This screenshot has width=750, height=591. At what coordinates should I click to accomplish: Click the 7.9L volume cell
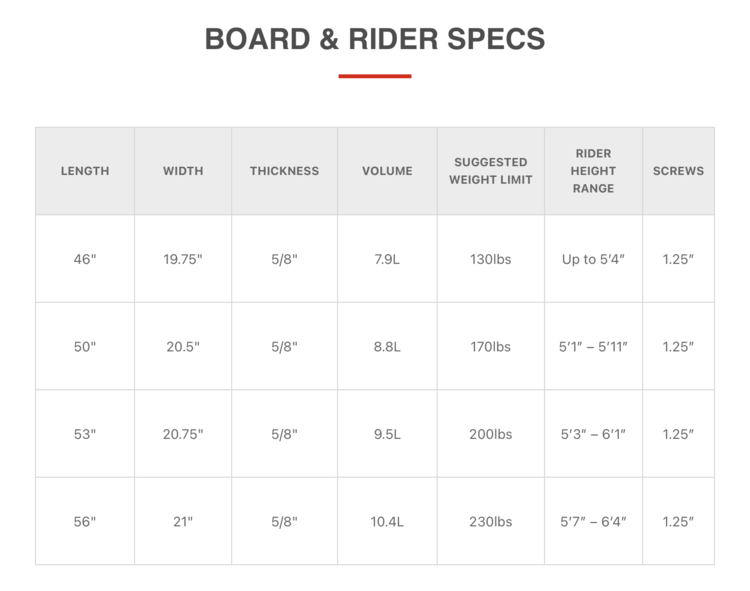pos(387,259)
